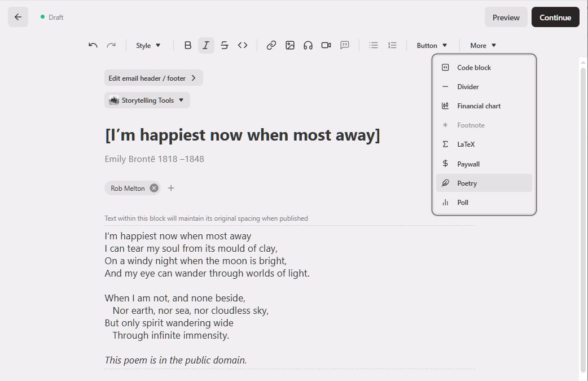Insert a pull quote block

[x=345, y=45]
